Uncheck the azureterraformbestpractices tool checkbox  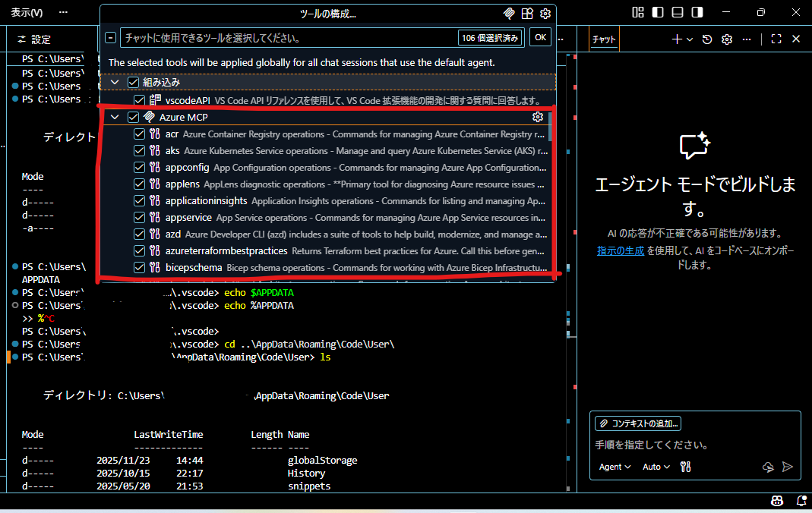[x=139, y=251]
